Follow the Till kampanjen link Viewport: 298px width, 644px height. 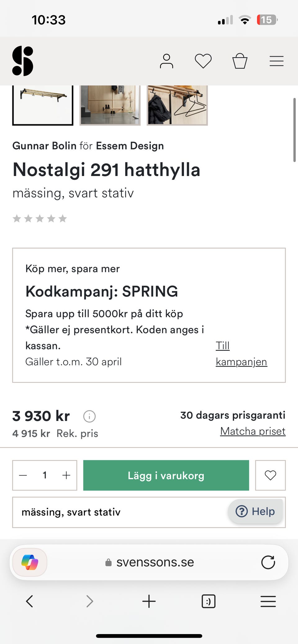[241, 354]
